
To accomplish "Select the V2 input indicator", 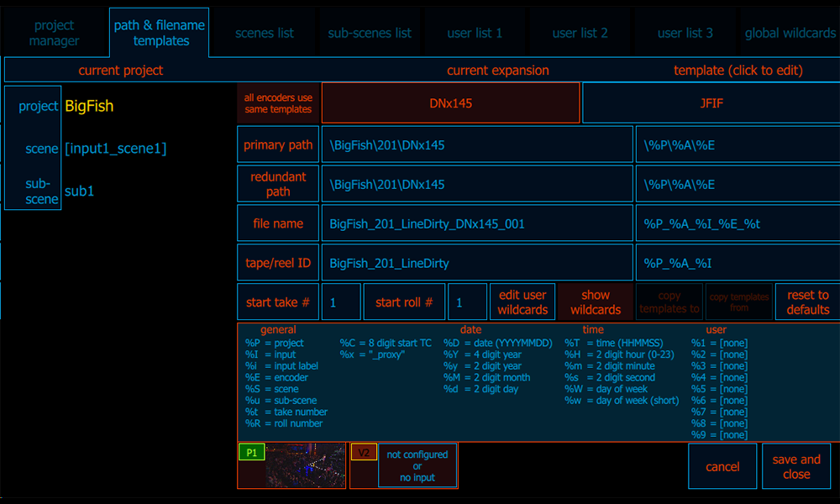I will tap(364, 453).
